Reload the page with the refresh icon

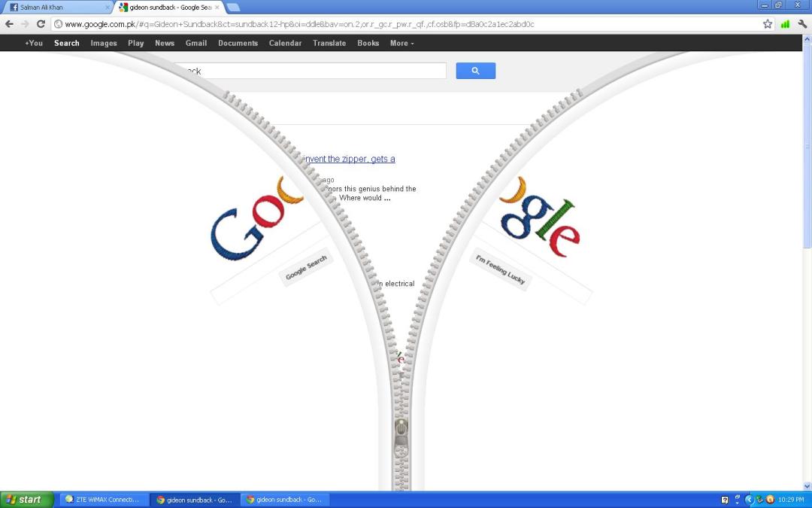tap(41, 24)
